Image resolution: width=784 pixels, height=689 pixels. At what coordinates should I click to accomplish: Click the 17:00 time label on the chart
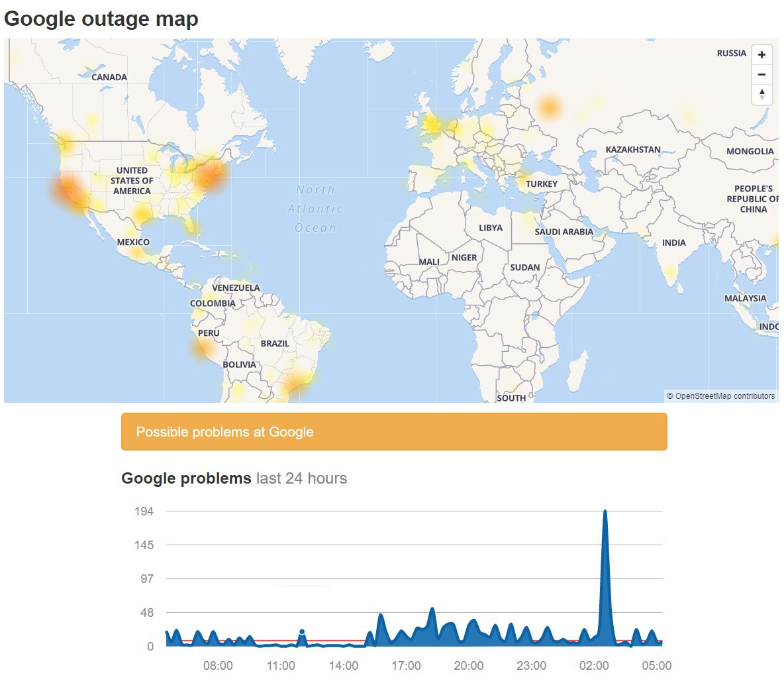tap(406, 666)
